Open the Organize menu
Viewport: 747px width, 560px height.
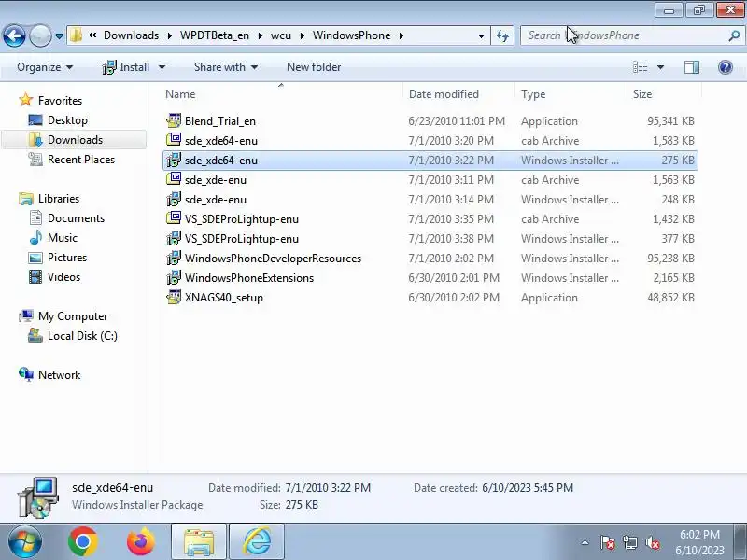(45, 67)
